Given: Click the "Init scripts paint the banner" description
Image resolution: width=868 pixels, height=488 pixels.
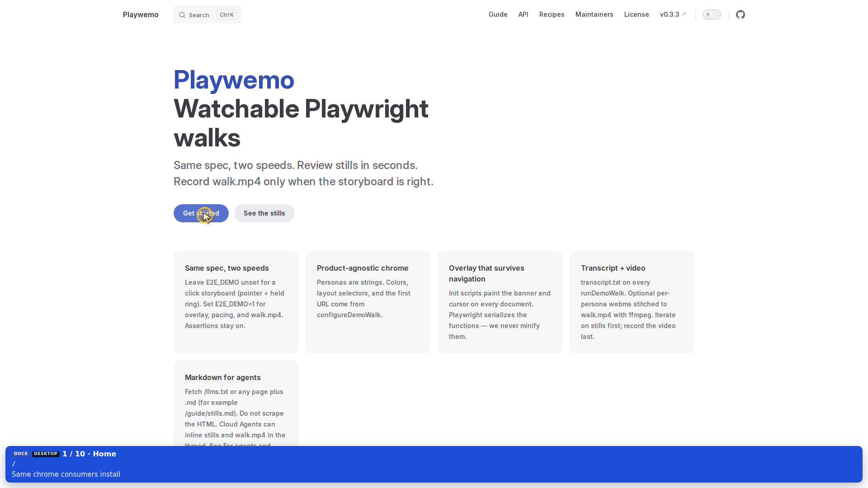Looking at the screenshot, I should 500,315.
